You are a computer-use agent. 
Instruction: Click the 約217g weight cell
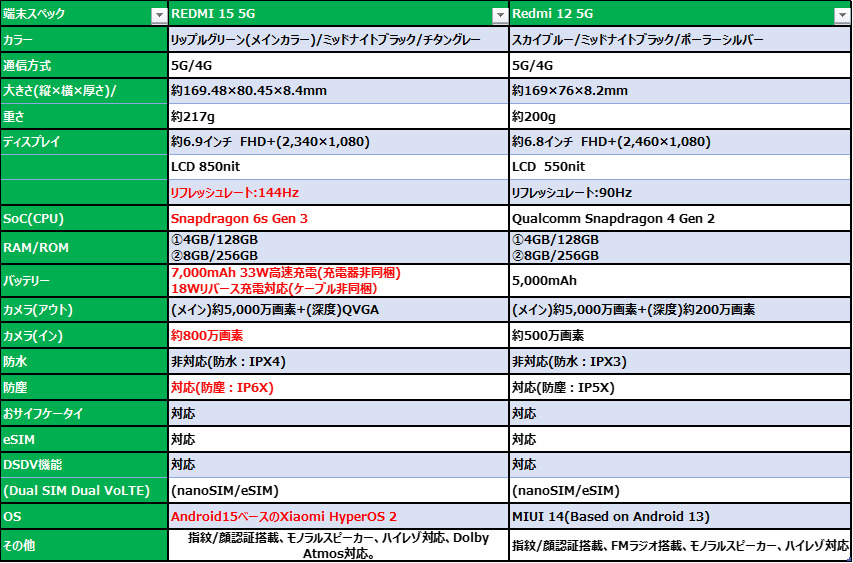(x=338, y=116)
